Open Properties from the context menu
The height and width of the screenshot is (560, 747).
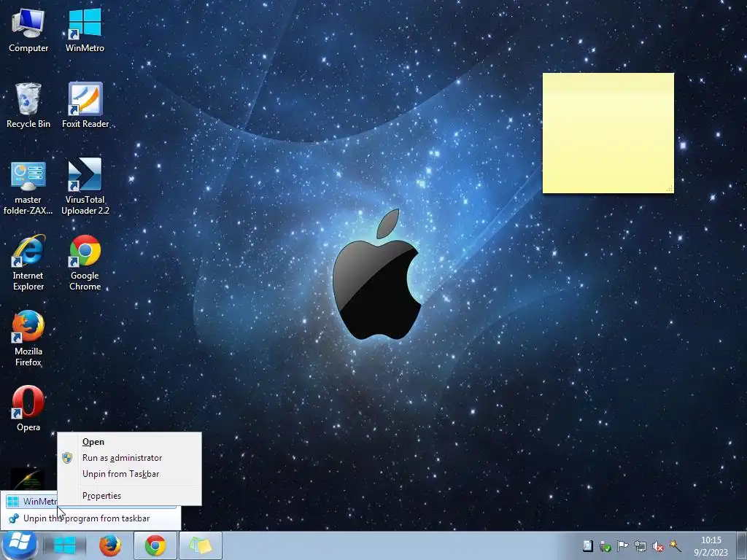130,496
